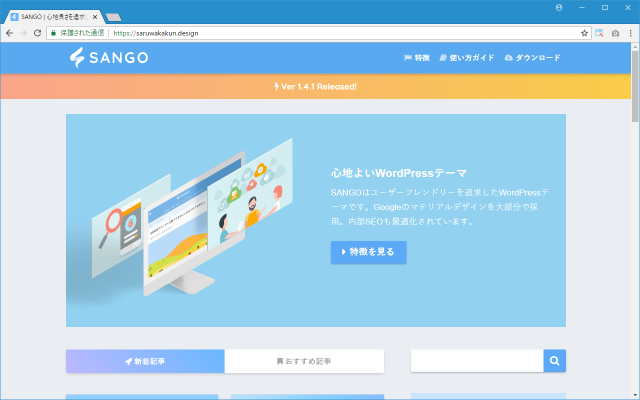Image resolution: width=640 pixels, height=400 pixels.
Task: Click the isometric monitor illustration
Action: 192,216
